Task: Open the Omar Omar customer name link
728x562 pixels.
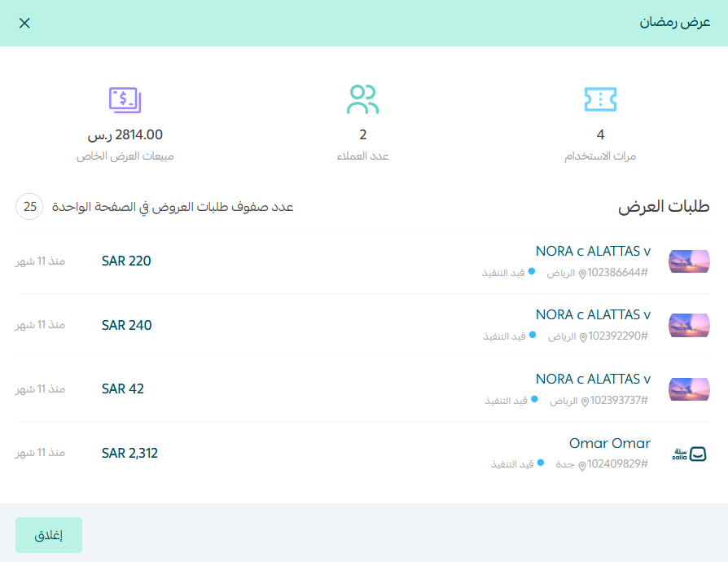Action: [x=609, y=443]
